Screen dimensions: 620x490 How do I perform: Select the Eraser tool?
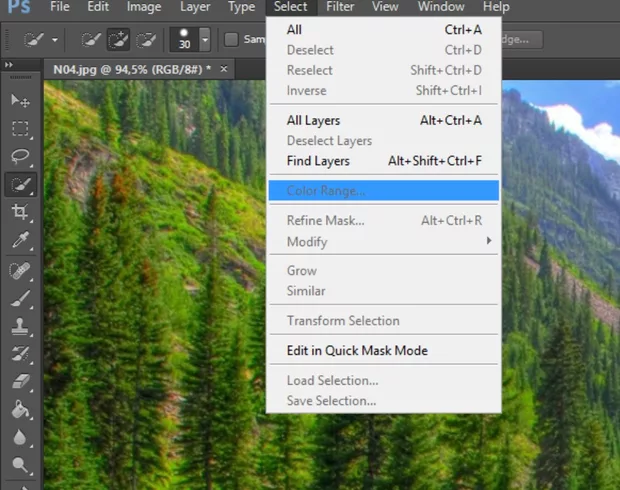[x=20, y=382]
